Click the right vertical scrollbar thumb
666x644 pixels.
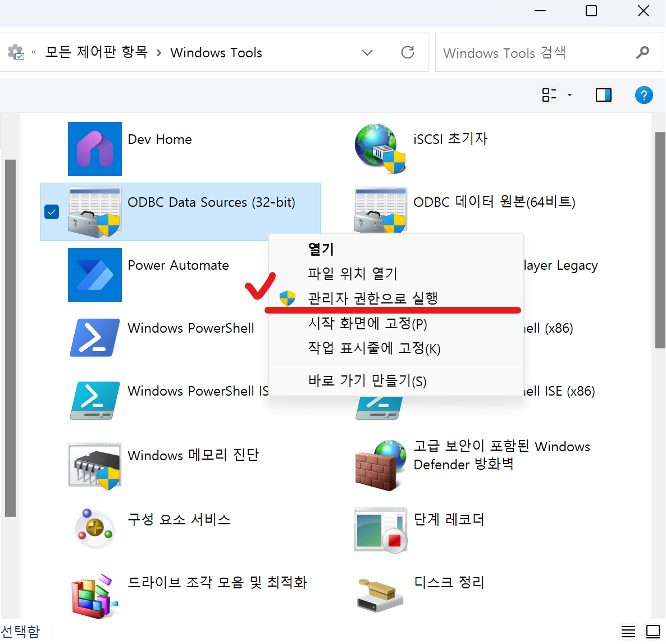pos(660,240)
